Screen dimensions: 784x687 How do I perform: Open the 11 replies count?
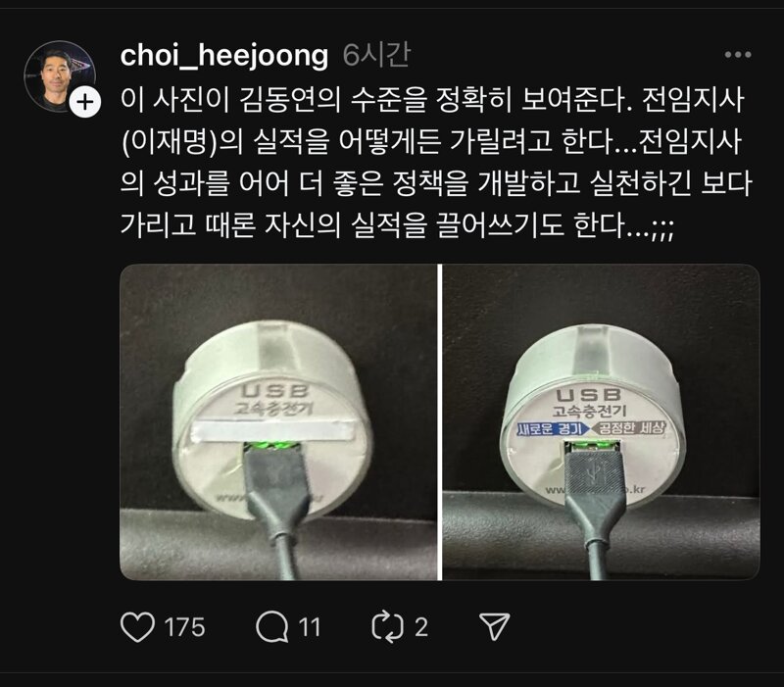[310, 627]
